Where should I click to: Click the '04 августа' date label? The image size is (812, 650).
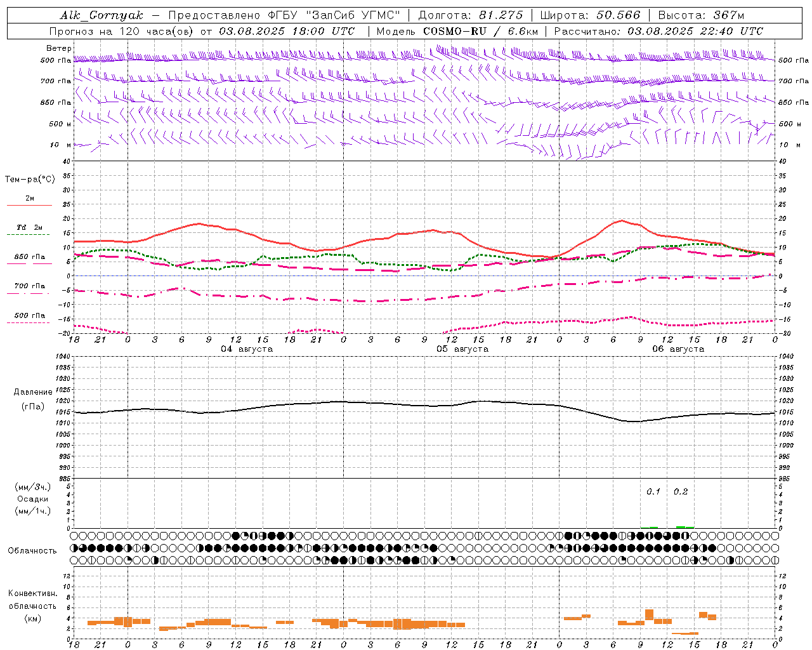[x=247, y=349]
